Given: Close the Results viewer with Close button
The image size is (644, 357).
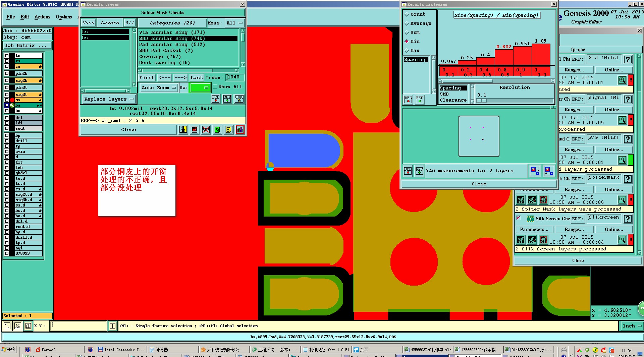Looking at the screenshot, I should (x=128, y=130).
